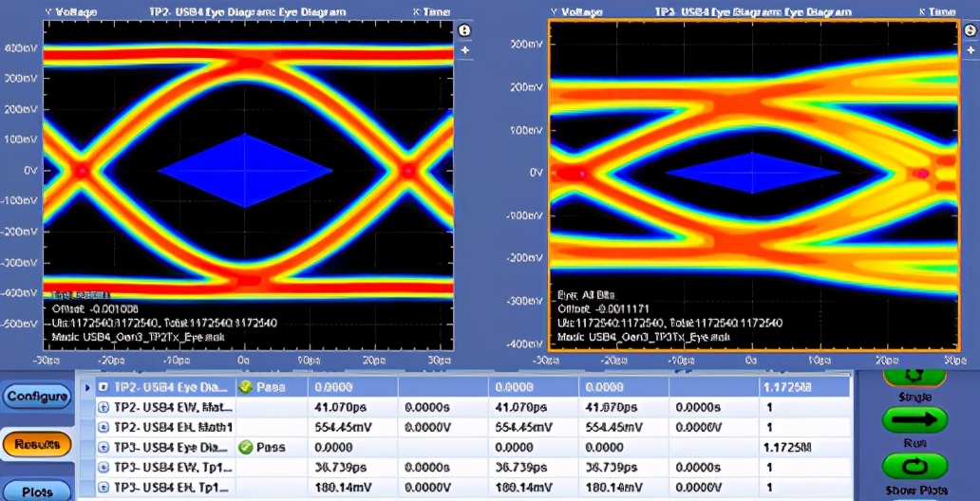
Task: Click the green Single acquisition button
Action: click(914, 376)
